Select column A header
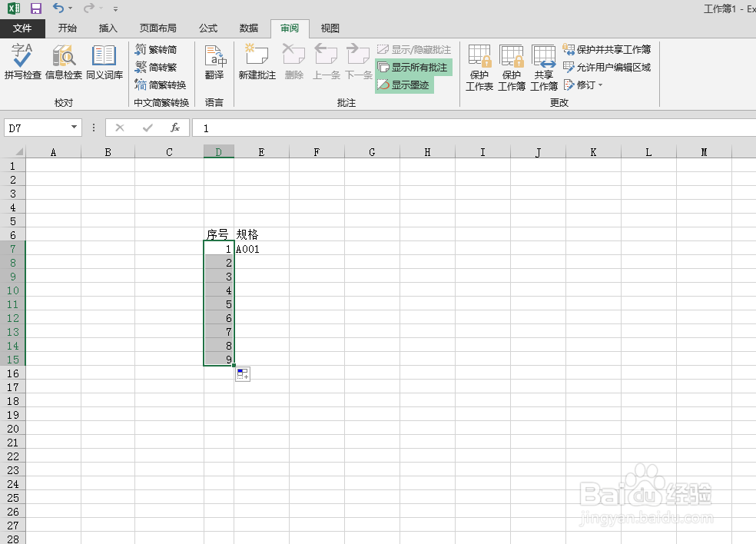The width and height of the screenshot is (756, 544). 53,152
